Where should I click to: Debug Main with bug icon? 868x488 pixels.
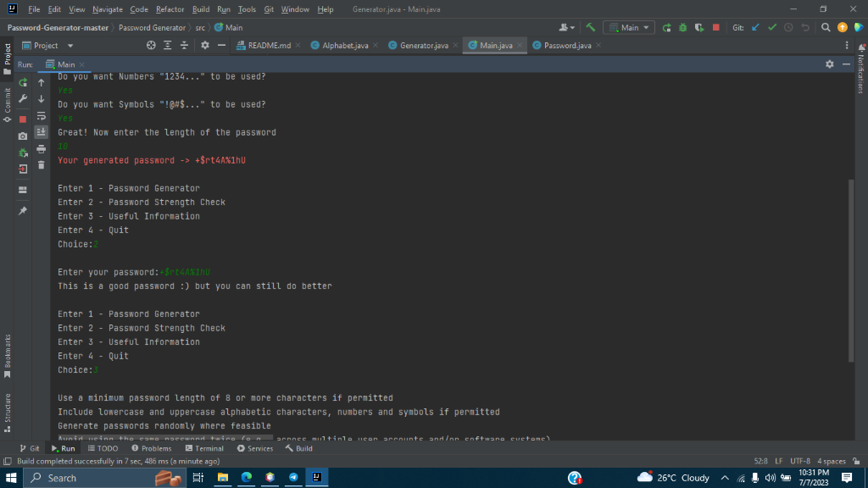click(682, 28)
